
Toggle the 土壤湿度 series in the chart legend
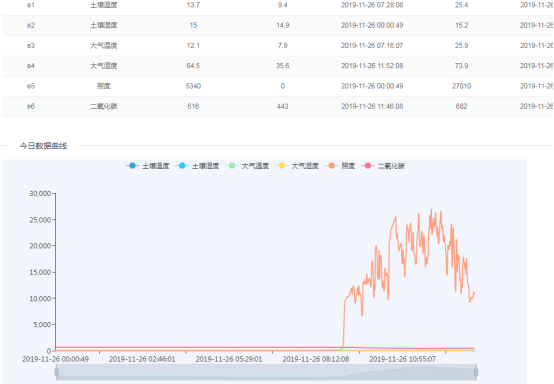pos(197,166)
